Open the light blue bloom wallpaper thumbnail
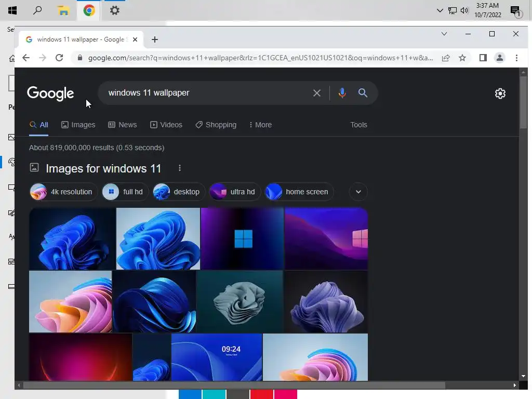532x399 pixels. tap(158, 238)
